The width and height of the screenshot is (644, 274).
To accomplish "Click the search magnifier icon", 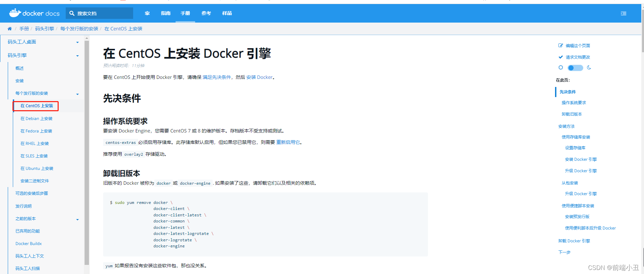I will tap(72, 13).
